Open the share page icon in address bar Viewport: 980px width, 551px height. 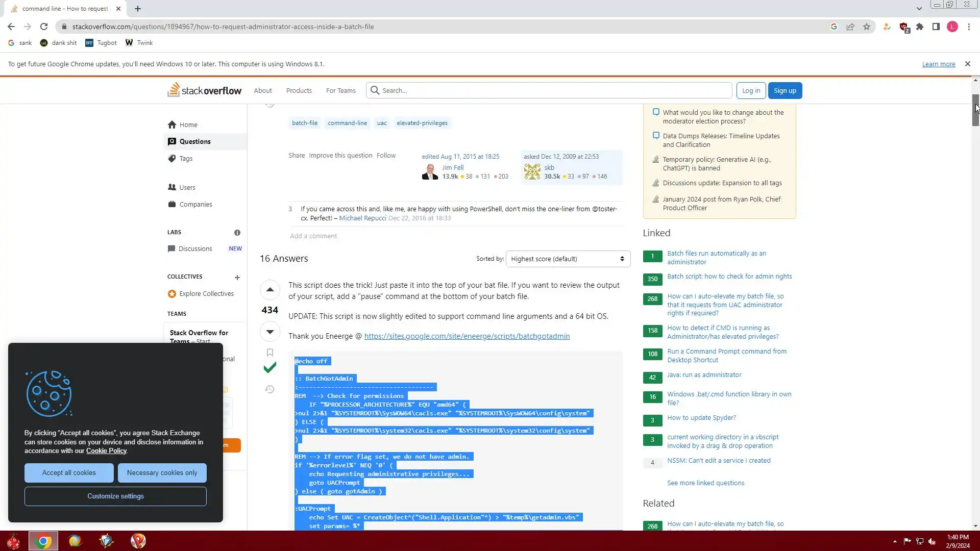(x=850, y=27)
